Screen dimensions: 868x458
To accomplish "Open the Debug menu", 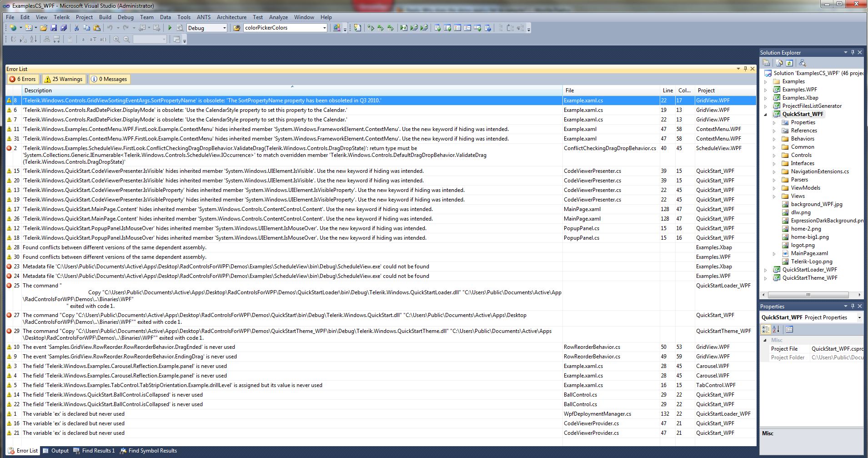I will (125, 17).
